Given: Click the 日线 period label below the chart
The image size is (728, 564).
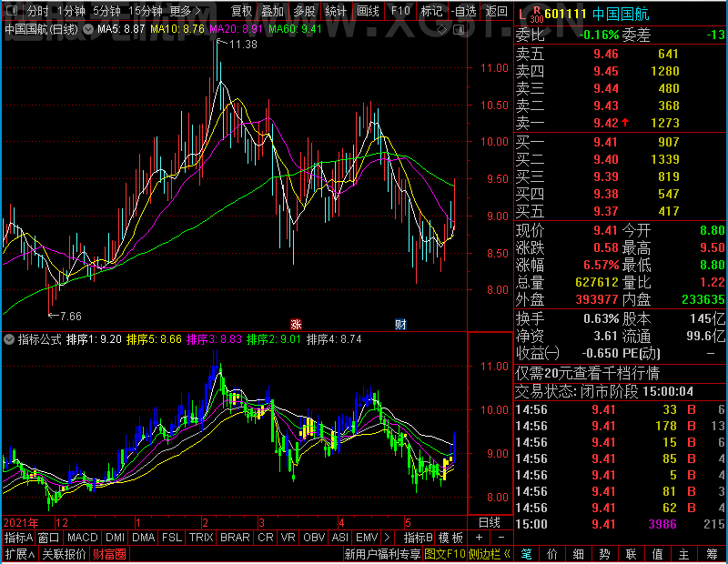Looking at the screenshot, I should [490, 523].
